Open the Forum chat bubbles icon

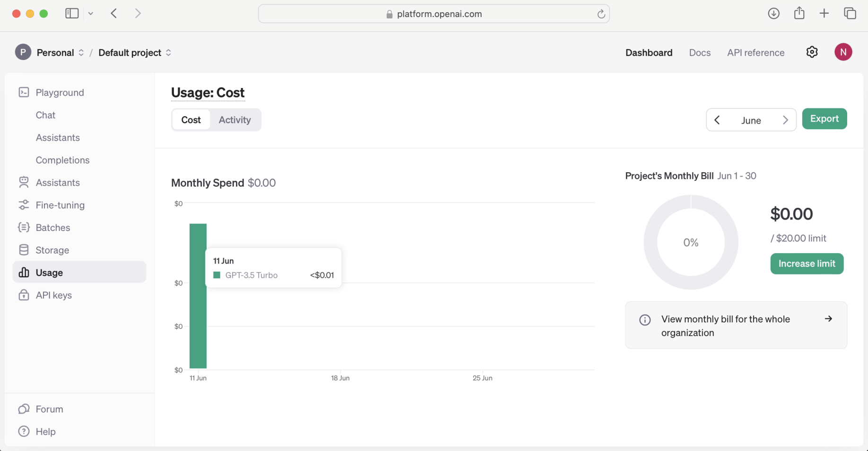pyautogui.click(x=24, y=409)
